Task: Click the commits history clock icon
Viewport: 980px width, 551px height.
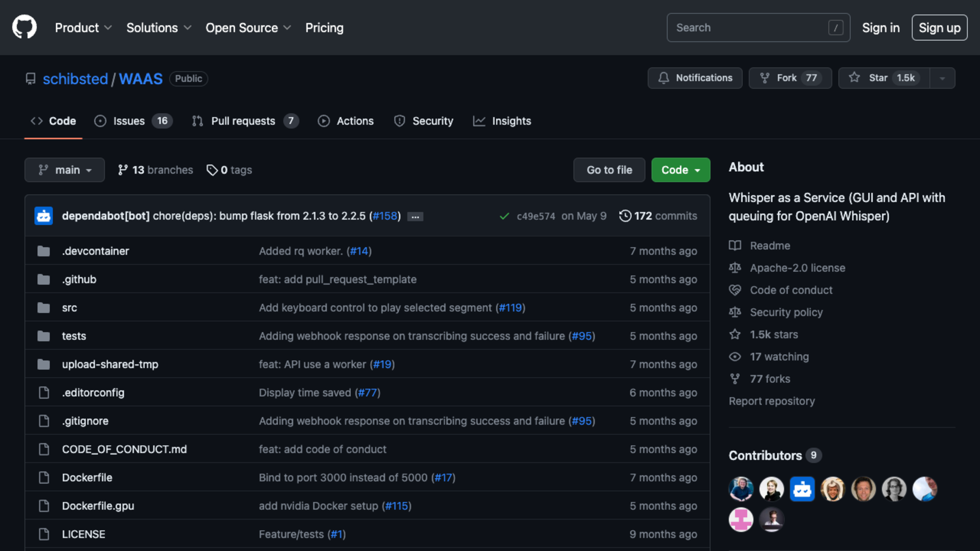Action: coord(625,216)
